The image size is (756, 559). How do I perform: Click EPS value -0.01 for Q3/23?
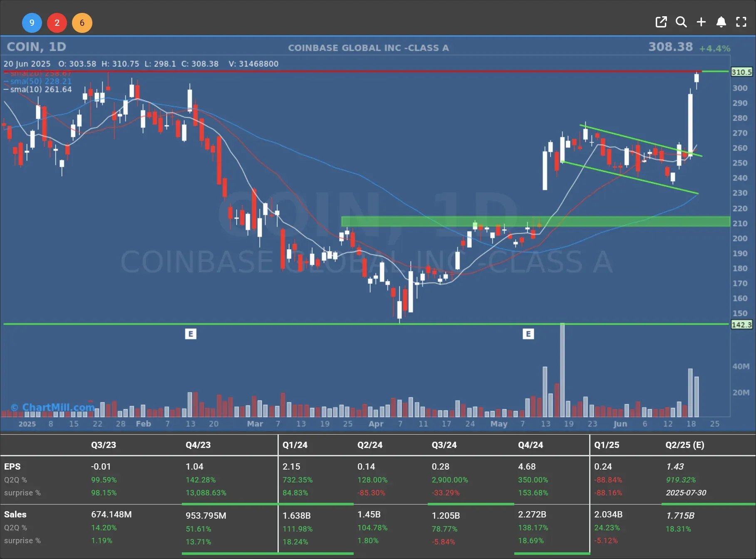coord(101,467)
